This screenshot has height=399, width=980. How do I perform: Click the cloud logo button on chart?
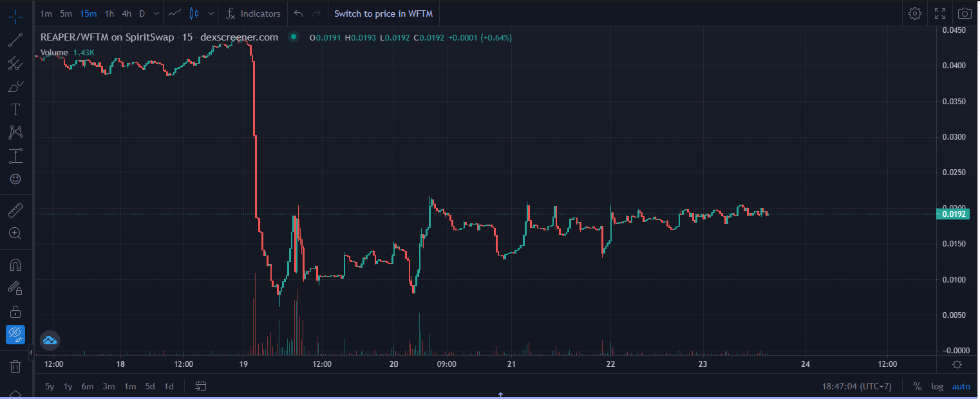pos(50,339)
